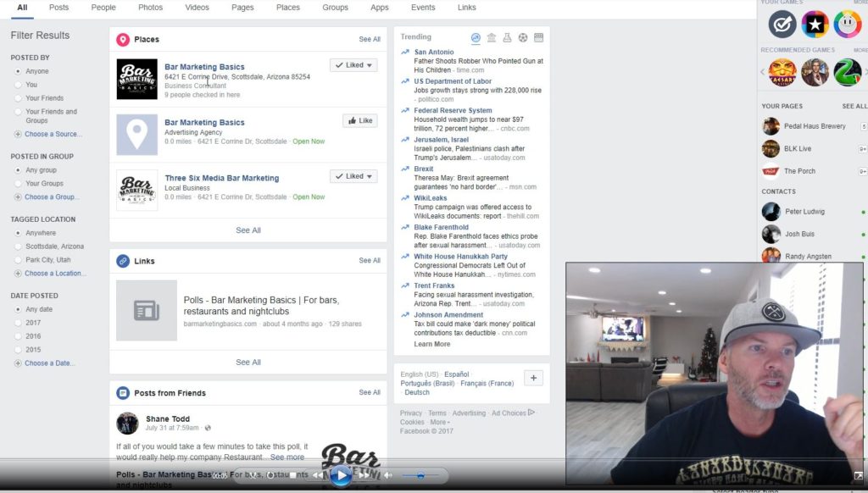
Task: Open the Groups search tab
Action: [x=335, y=8]
